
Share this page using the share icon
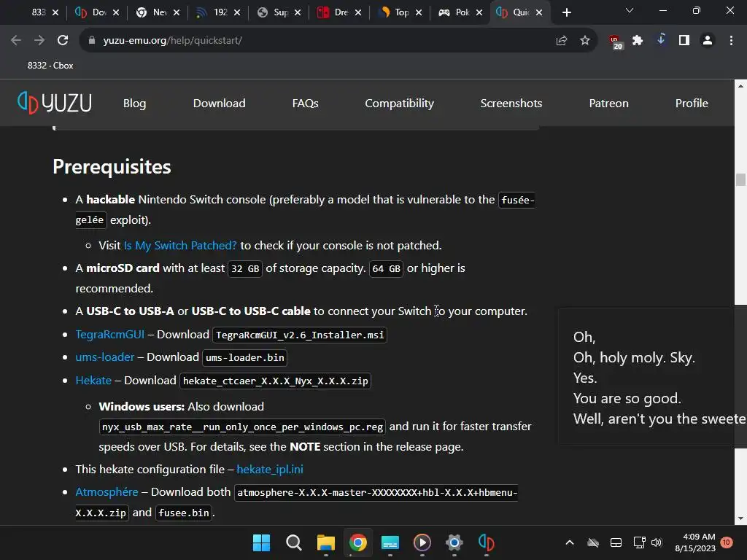562,41
